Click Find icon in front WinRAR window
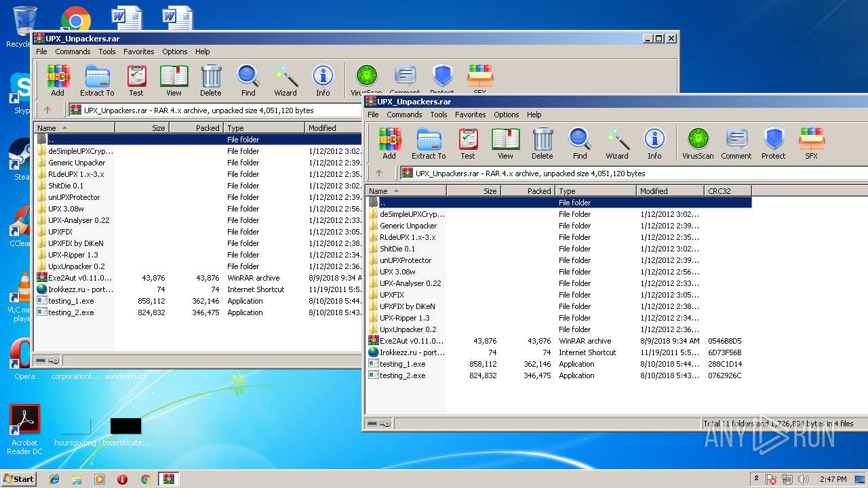 click(x=580, y=144)
